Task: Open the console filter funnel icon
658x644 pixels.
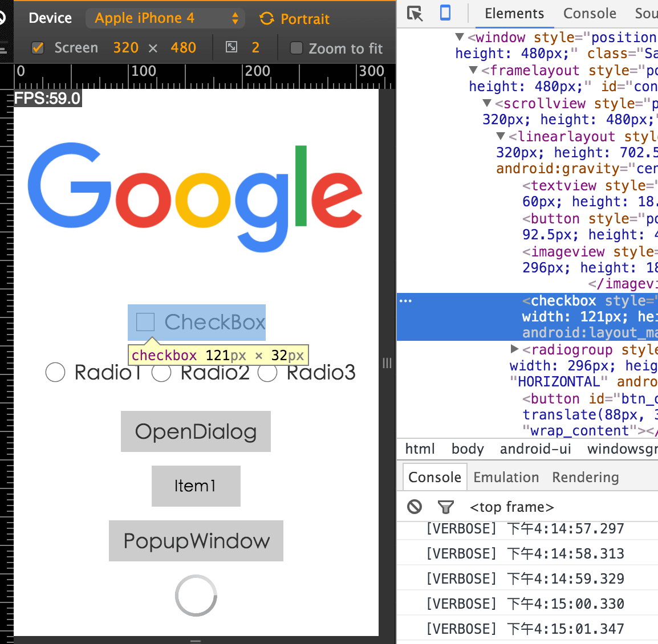Action: [446, 507]
